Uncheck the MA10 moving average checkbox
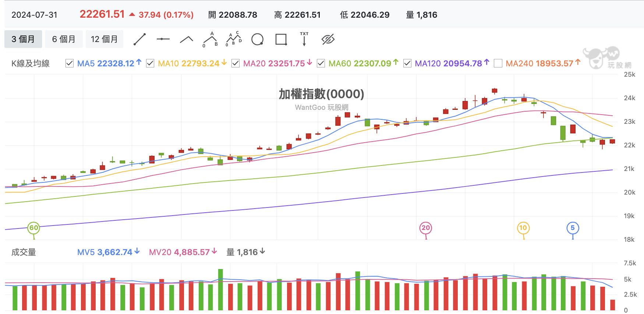 150,63
